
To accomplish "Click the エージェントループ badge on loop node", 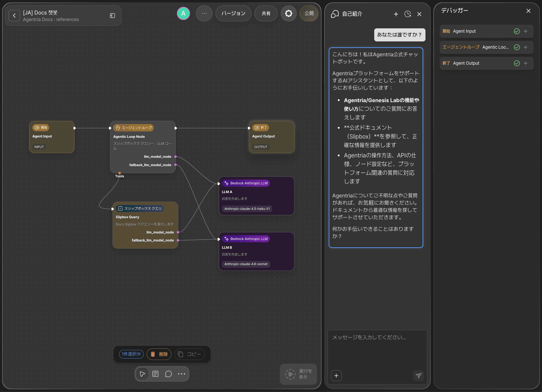I will [133, 128].
